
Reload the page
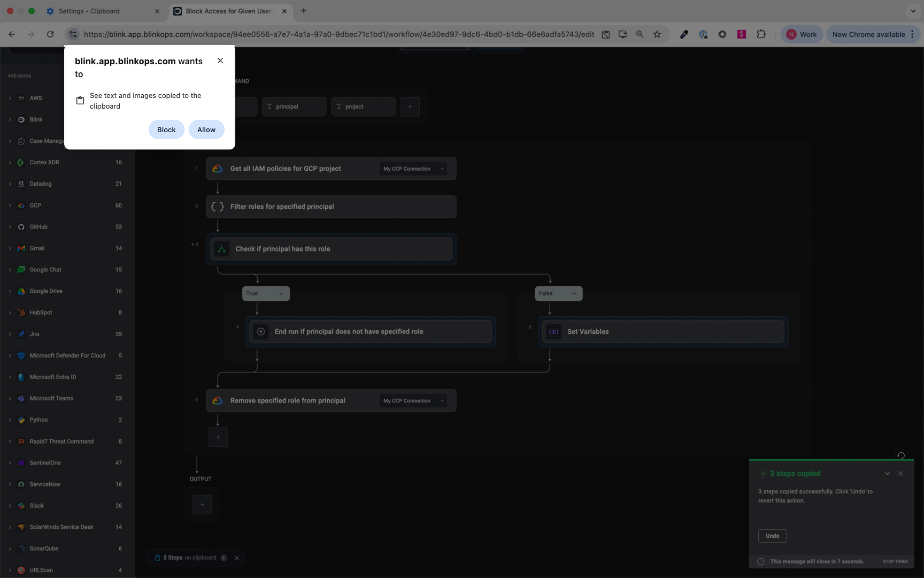[50, 34]
